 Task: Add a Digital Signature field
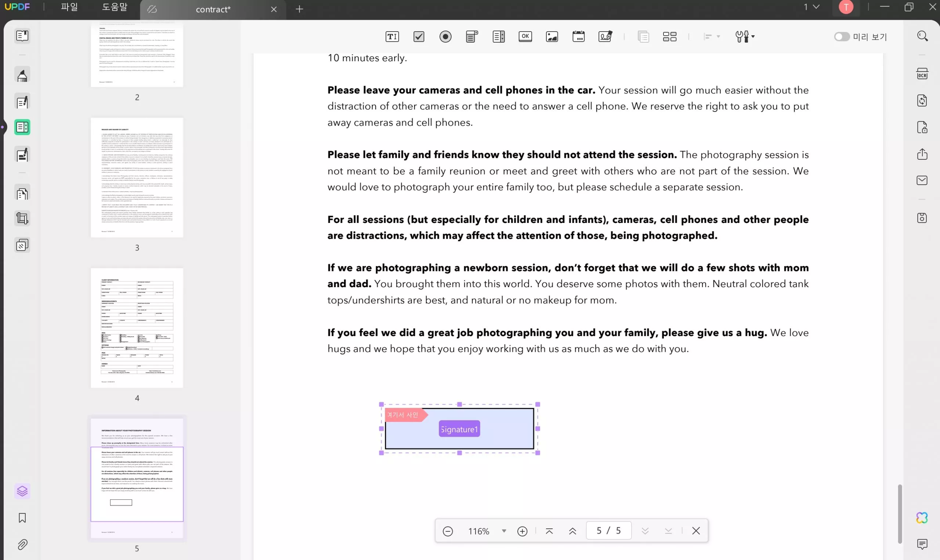pos(605,37)
